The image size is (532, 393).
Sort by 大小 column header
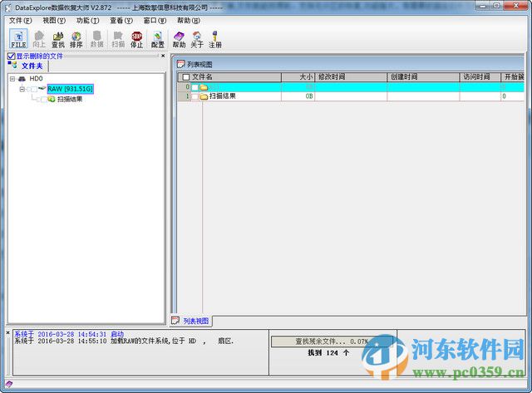(x=298, y=77)
